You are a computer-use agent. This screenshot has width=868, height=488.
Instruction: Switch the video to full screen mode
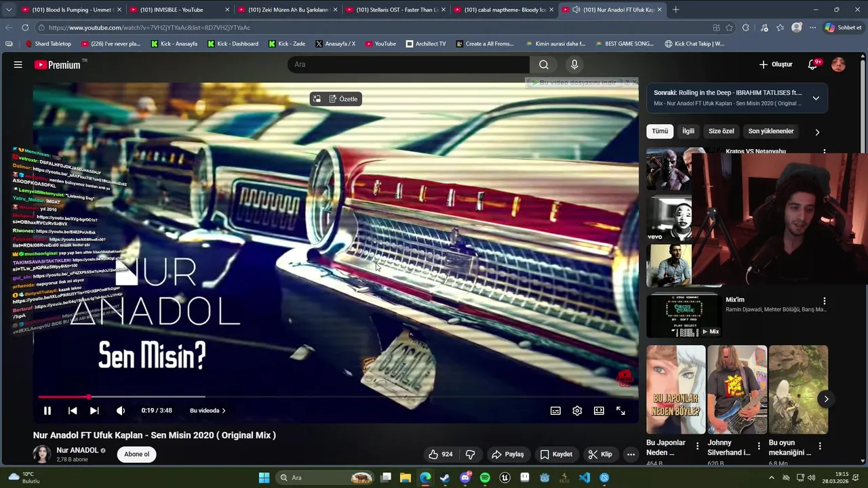pos(620,411)
